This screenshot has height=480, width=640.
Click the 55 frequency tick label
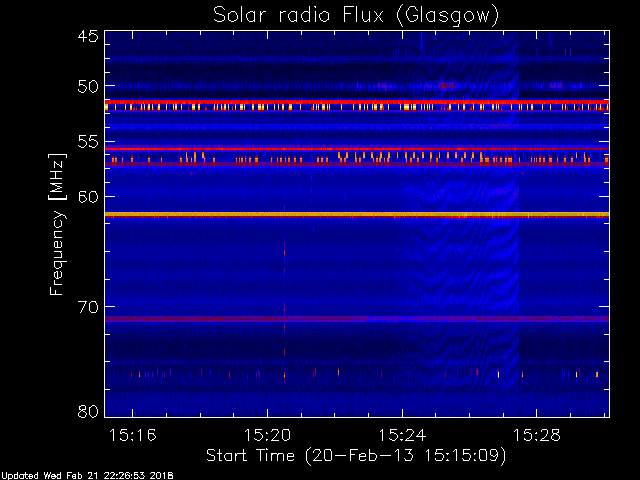[88, 142]
